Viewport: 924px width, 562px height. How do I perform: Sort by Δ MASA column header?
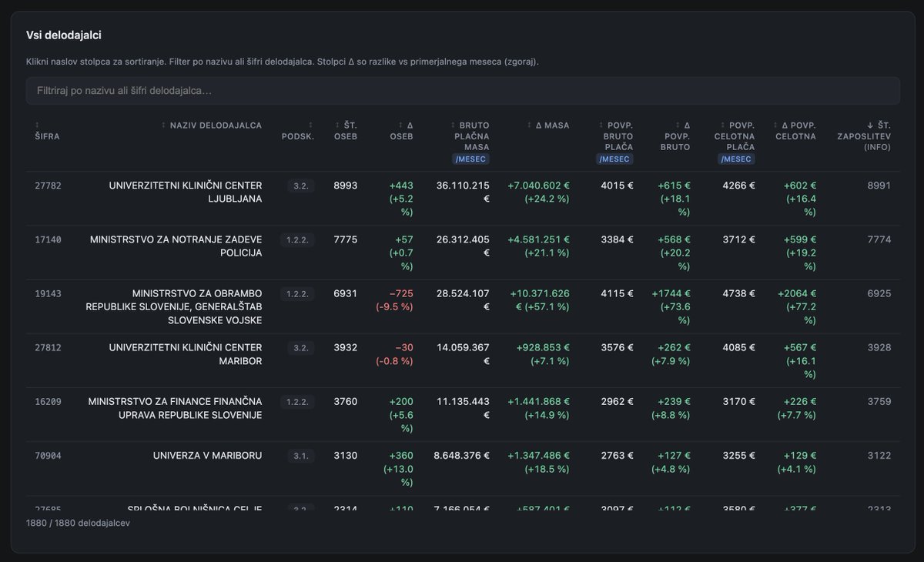(x=548, y=125)
